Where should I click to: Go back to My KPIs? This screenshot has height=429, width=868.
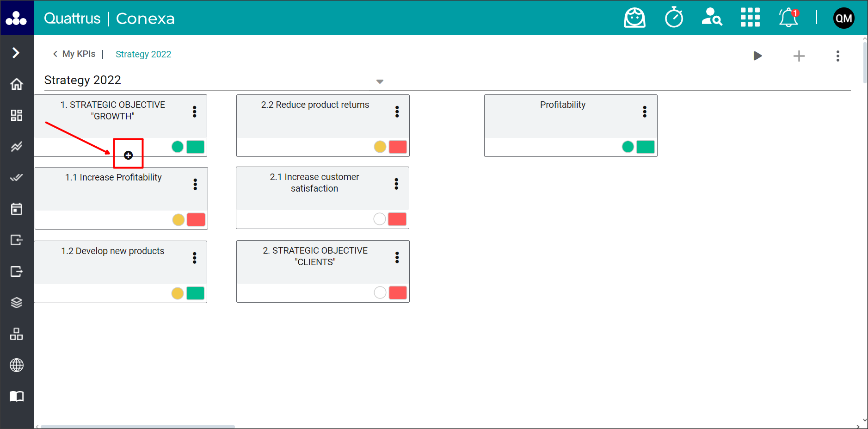tap(74, 54)
